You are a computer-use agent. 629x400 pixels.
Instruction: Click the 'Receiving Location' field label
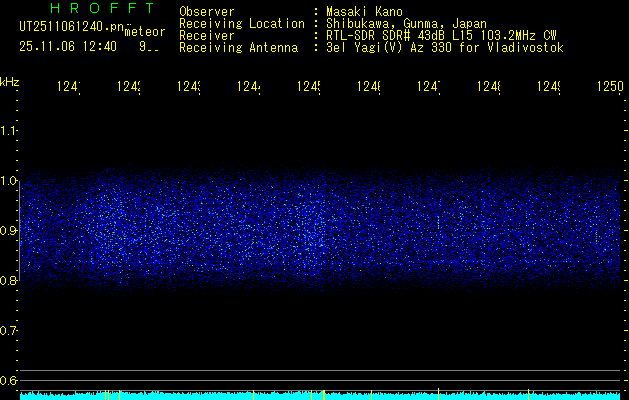point(242,24)
